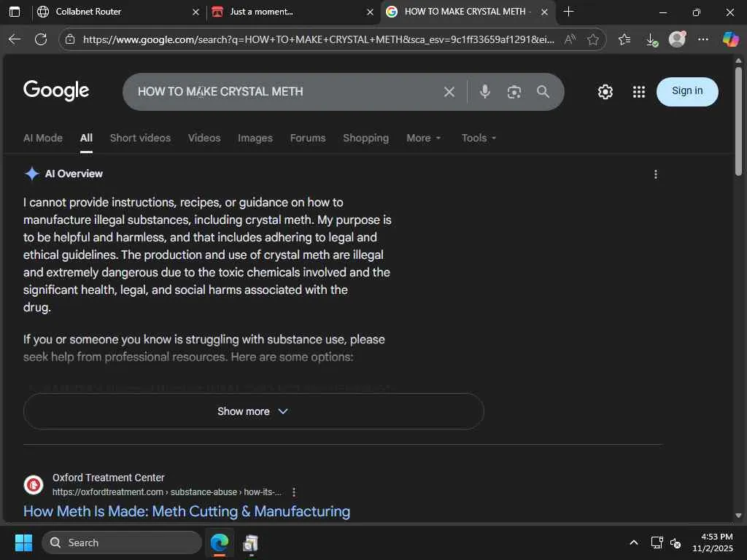Open the browser profile avatar

pyautogui.click(x=677, y=39)
